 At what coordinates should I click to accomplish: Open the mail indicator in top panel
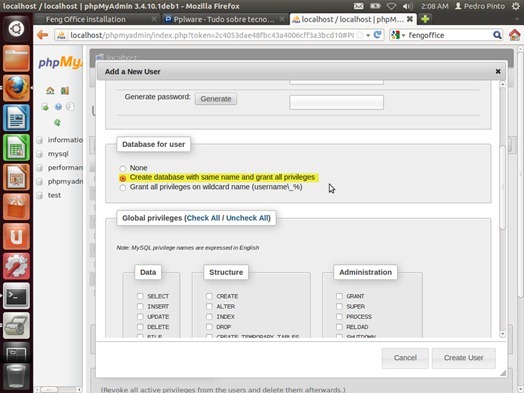[x=358, y=6]
